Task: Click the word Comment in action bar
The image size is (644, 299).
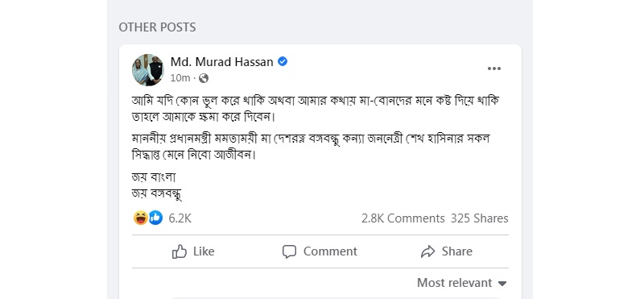Action: pos(330,251)
